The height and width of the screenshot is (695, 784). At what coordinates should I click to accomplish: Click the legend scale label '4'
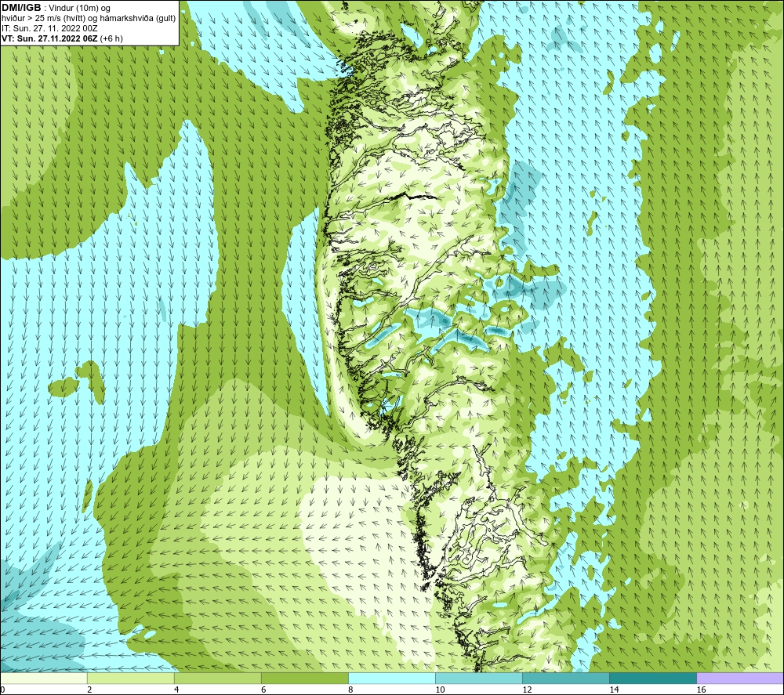(x=176, y=690)
